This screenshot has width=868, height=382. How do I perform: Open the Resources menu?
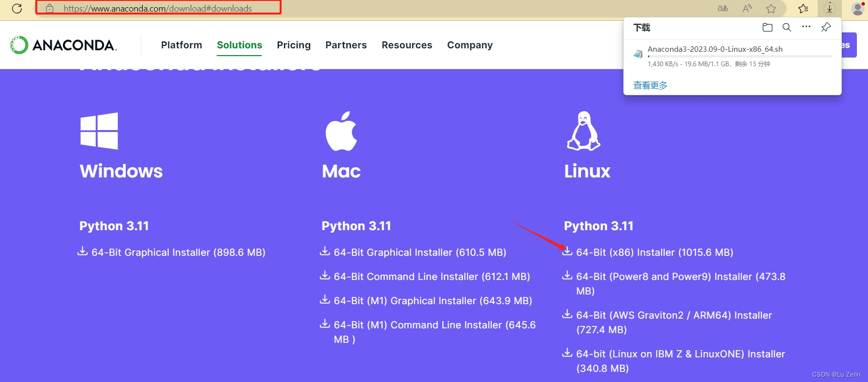(x=407, y=45)
